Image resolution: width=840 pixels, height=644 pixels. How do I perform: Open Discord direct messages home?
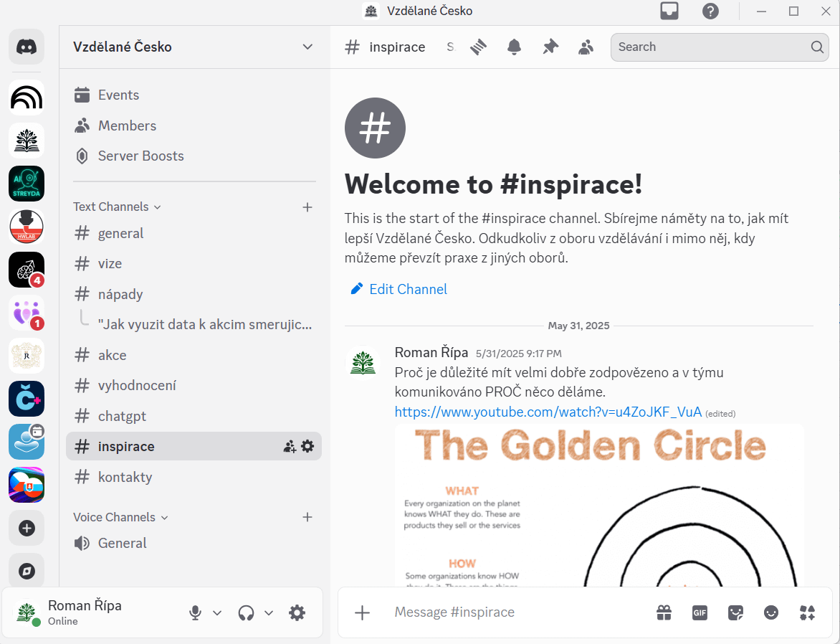pos(27,47)
